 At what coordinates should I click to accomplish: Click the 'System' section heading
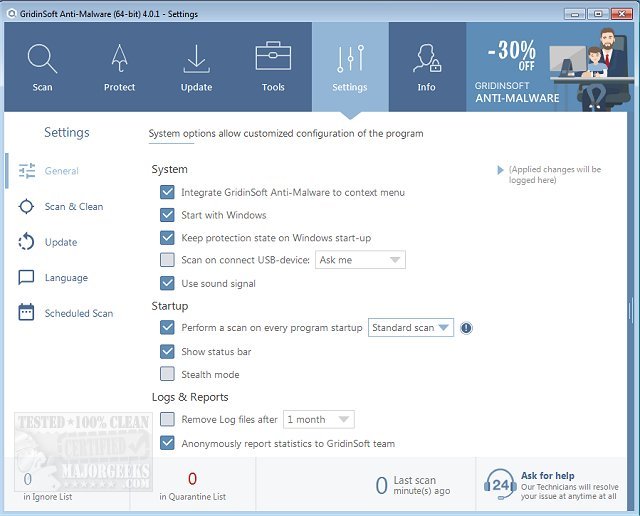click(x=169, y=169)
